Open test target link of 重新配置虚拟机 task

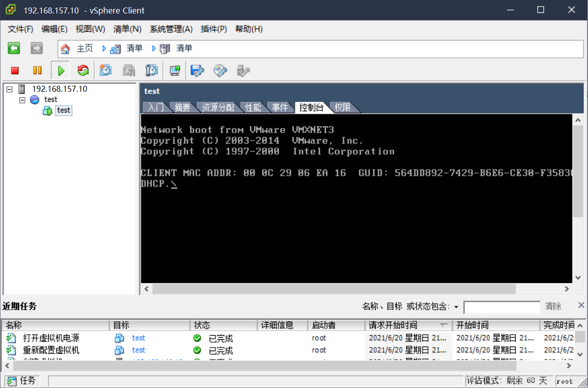pos(139,350)
